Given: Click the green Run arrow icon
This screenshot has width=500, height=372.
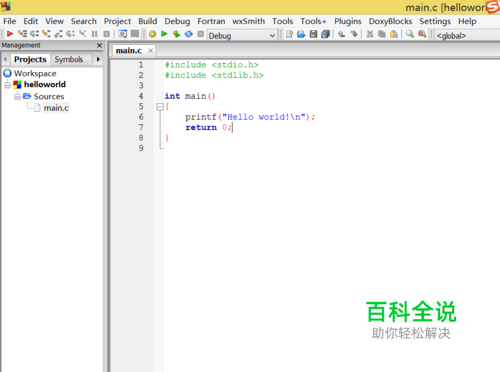Looking at the screenshot, I should (164, 34).
